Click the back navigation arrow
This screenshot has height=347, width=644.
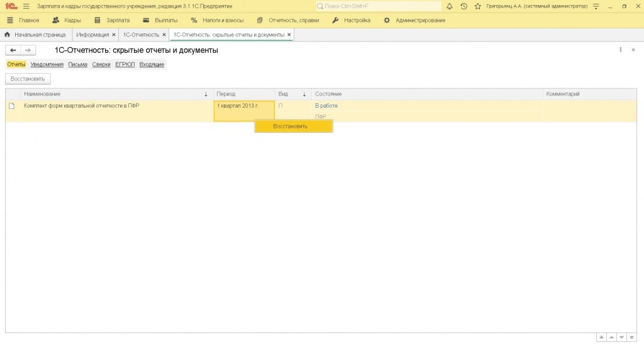coord(13,50)
